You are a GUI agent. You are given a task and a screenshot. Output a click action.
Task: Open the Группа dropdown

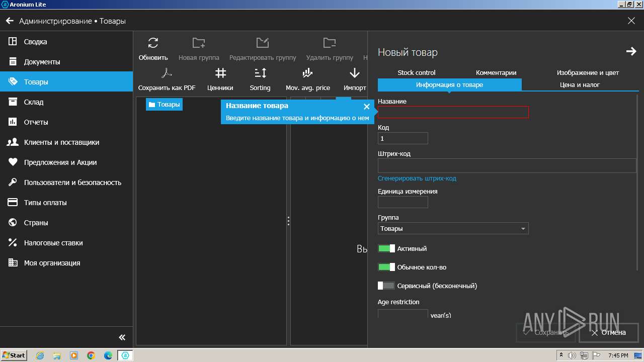(x=453, y=228)
